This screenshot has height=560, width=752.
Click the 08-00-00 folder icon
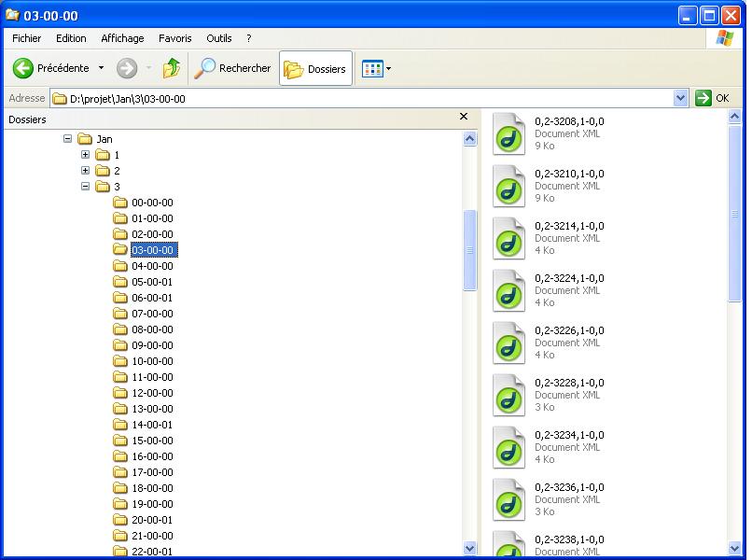point(120,329)
